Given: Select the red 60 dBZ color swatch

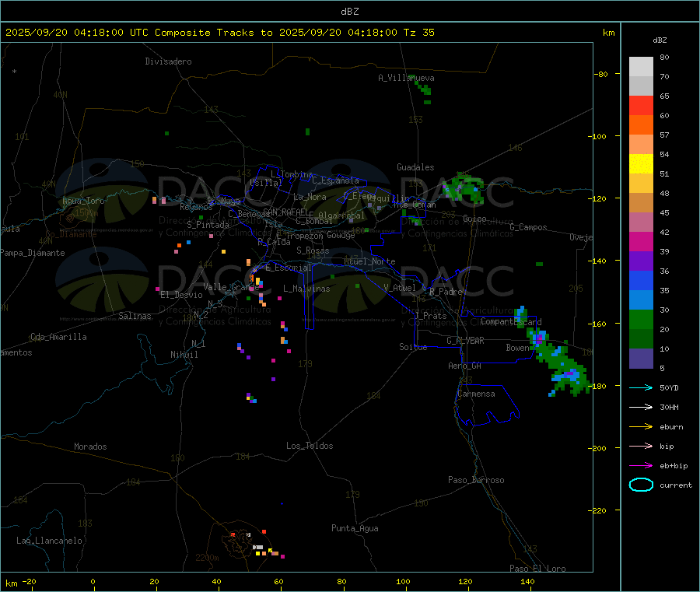Looking at the screenshot, I should coord(641,105).
